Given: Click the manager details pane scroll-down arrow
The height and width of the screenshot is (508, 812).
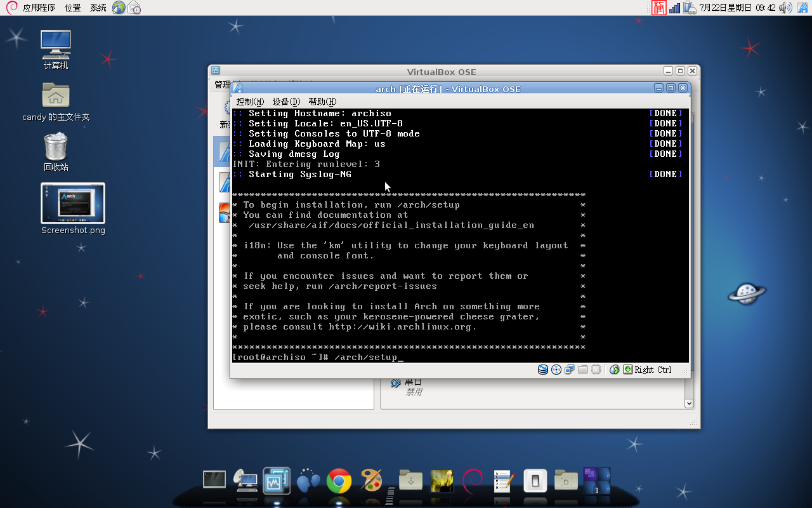Looking at the screenshot, I should (x=690, y=403).
